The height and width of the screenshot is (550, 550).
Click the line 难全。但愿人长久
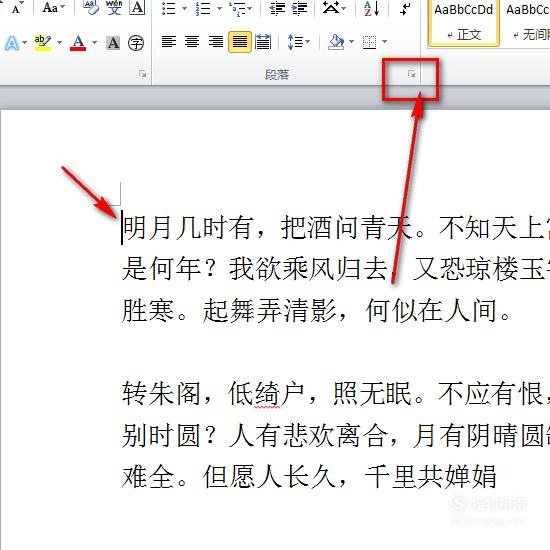309,477
